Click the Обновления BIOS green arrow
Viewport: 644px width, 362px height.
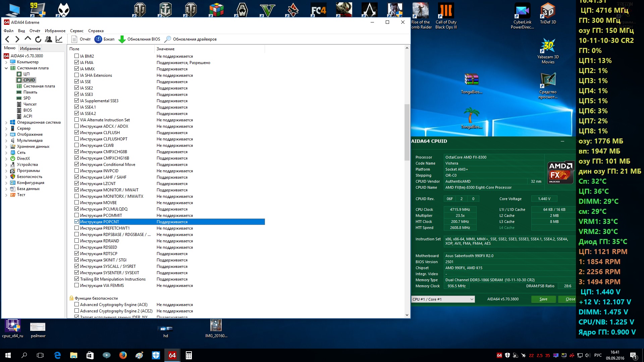122,39
